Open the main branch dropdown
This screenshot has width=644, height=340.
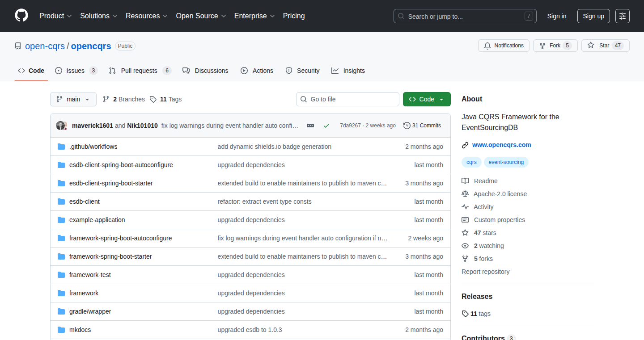tap(73, 99)
